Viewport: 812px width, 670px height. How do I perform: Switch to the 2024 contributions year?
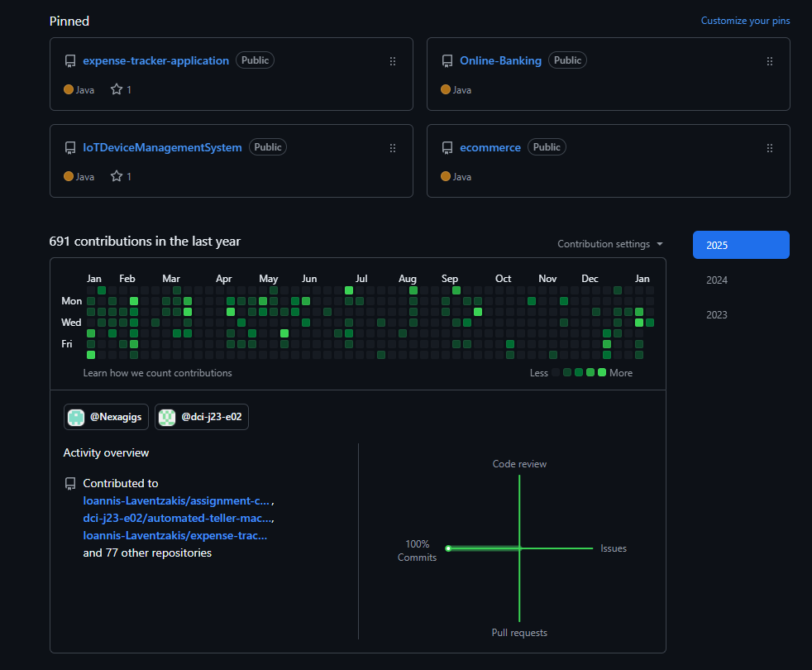717,280
